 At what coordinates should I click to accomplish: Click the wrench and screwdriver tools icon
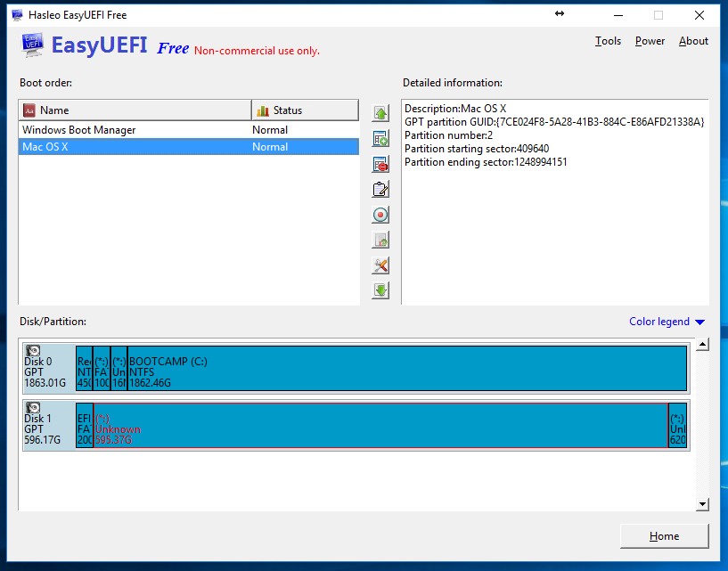[x=380, y=265]
